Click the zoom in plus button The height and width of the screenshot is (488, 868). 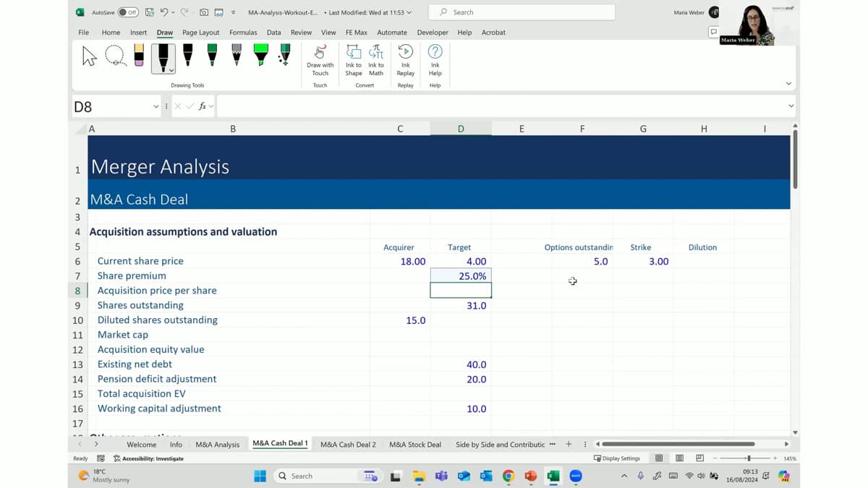tap(775, 458)
